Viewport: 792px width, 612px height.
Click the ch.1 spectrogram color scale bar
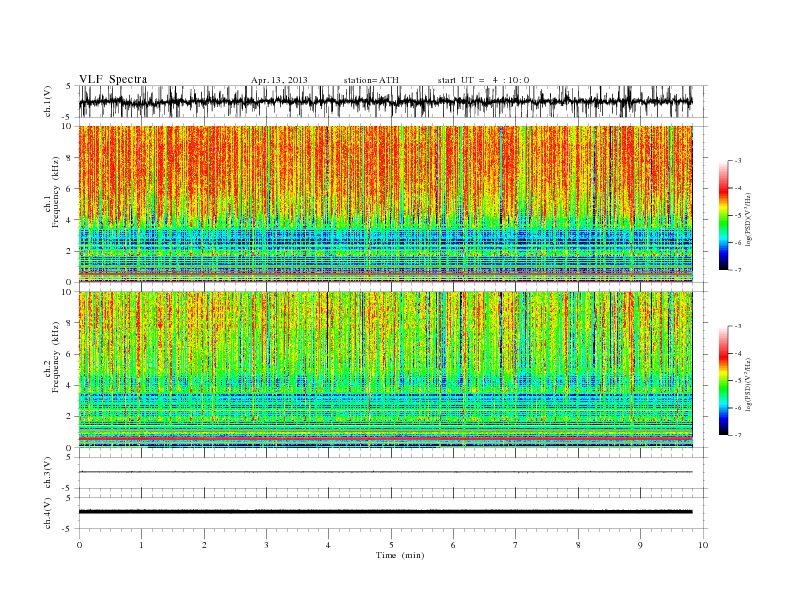pos(724,215)
